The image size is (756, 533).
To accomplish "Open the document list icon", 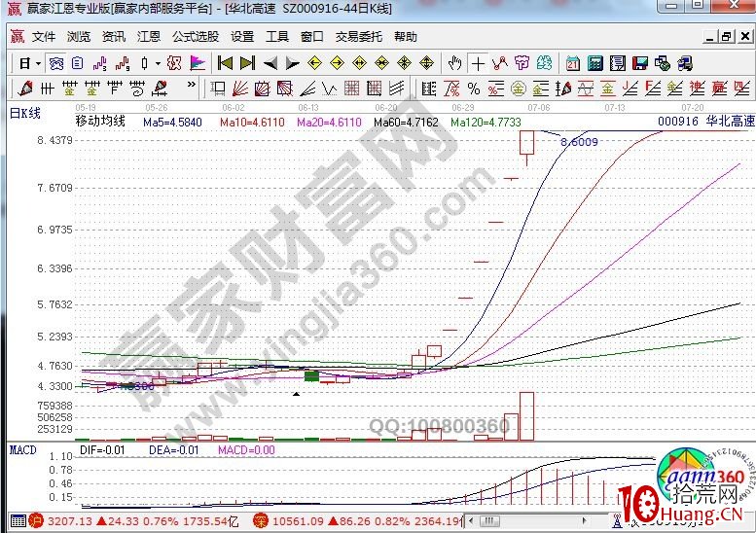I will coord(78,63).
